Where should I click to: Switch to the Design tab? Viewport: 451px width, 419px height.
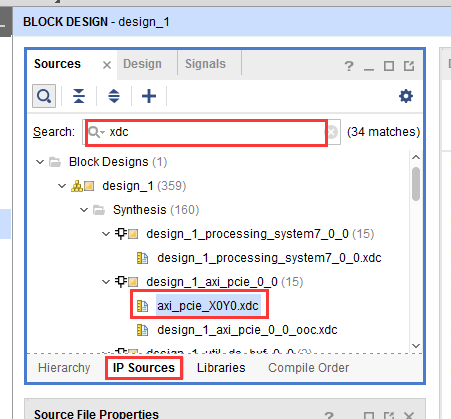[x=142, y=64]
